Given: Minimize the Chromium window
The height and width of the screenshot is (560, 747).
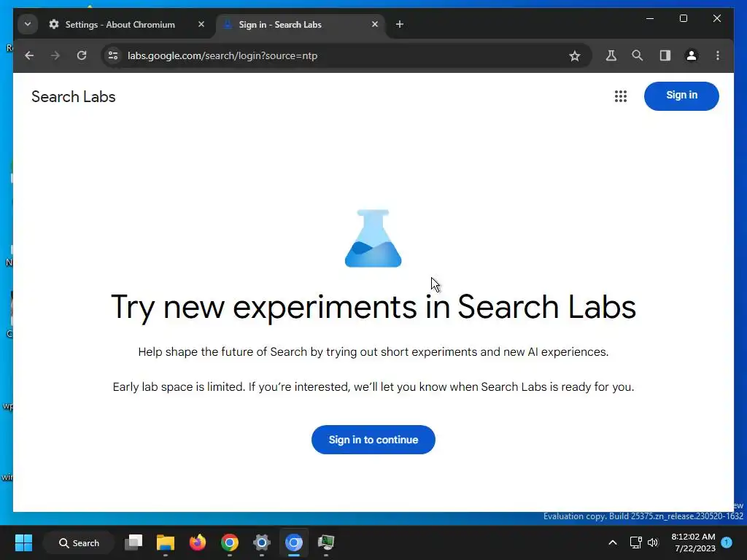Looking at the screenshot, I should (650, 18).
